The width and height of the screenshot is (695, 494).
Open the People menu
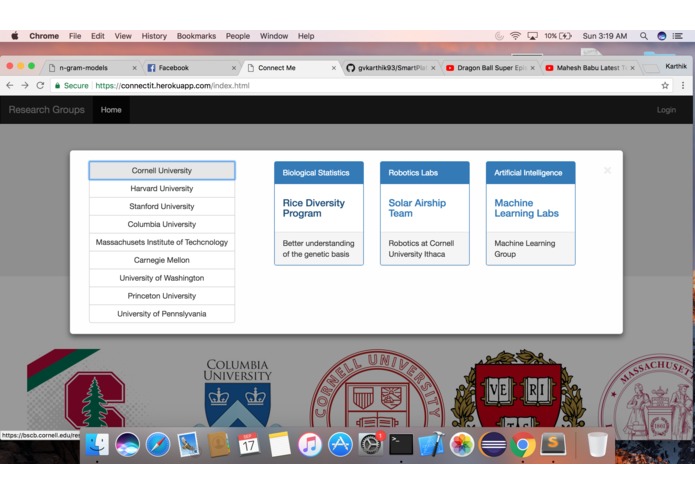tap(238, 36)
